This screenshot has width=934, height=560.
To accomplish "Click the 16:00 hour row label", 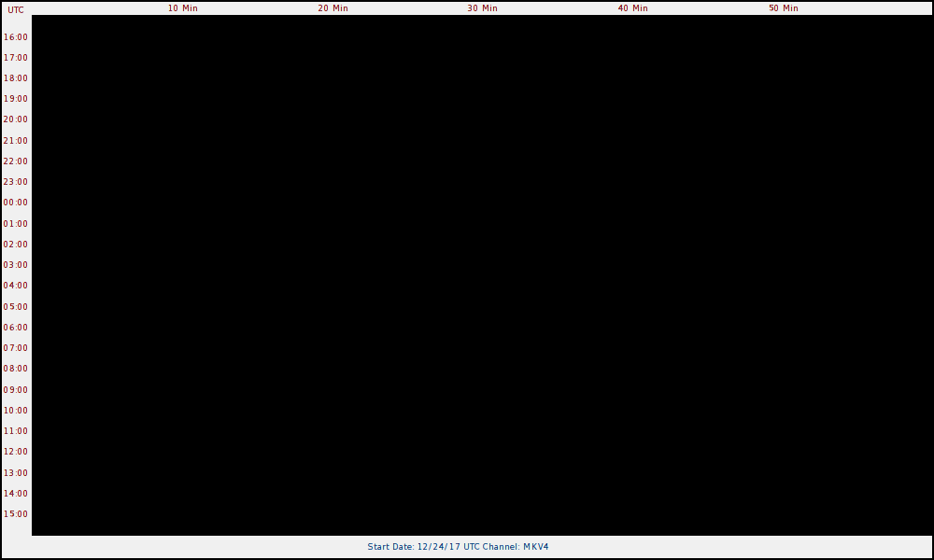I will (x=16, y=37).
